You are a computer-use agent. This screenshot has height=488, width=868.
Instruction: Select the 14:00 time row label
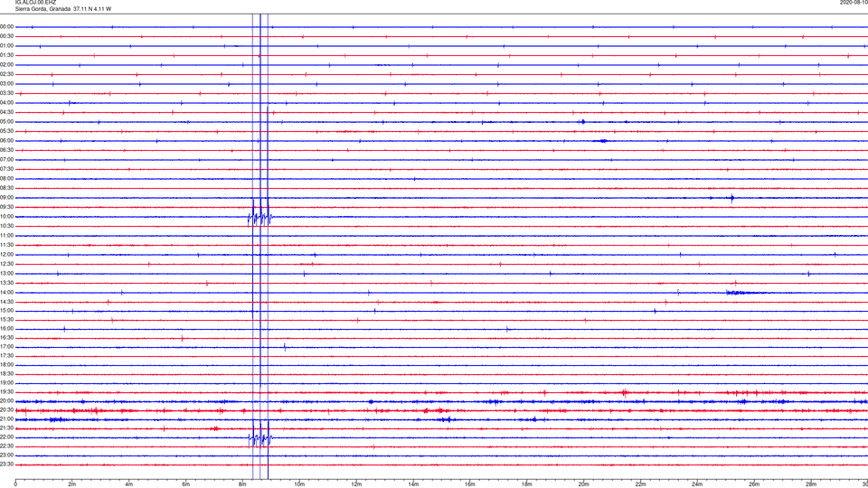pyautogui.click(x=7, y=292)
